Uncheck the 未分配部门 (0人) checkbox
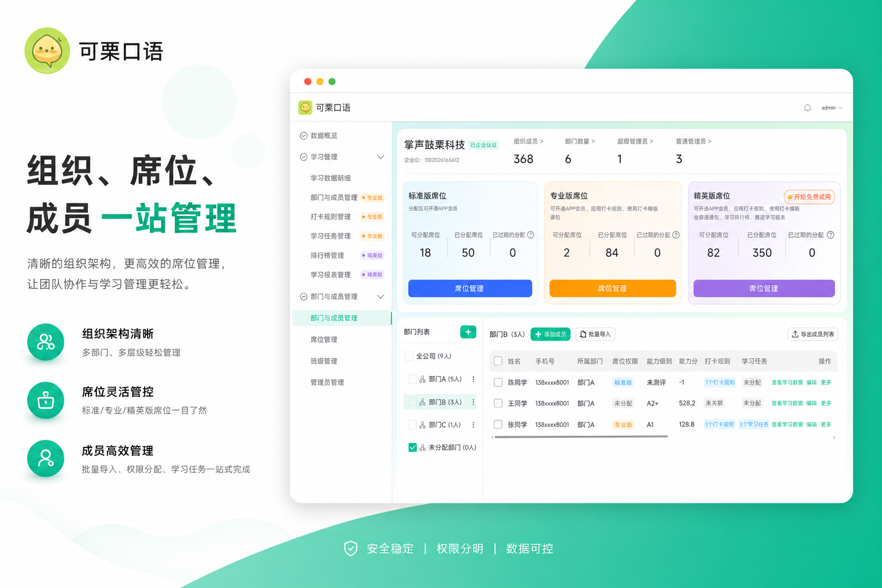 [x=412, y=447]
